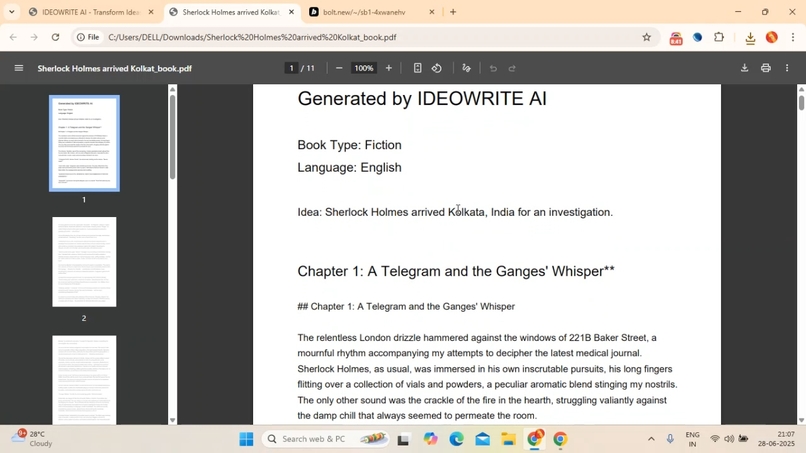Viewport: 806px width, 453px height.
Task: Show hidden system tray icons
Action: (651, 439)
